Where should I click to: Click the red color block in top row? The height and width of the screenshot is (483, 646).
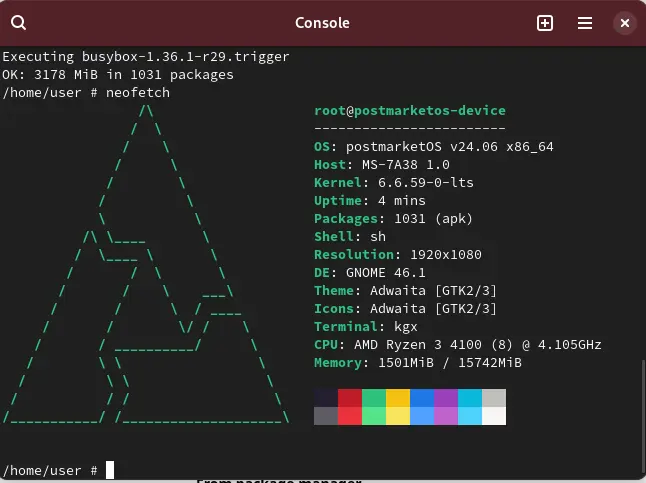[x=350, y=398]
